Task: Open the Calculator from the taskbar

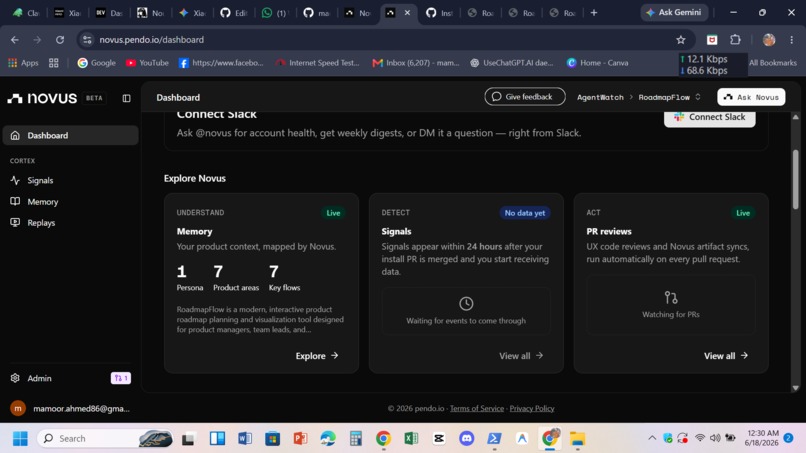Action: pos(356,439)
